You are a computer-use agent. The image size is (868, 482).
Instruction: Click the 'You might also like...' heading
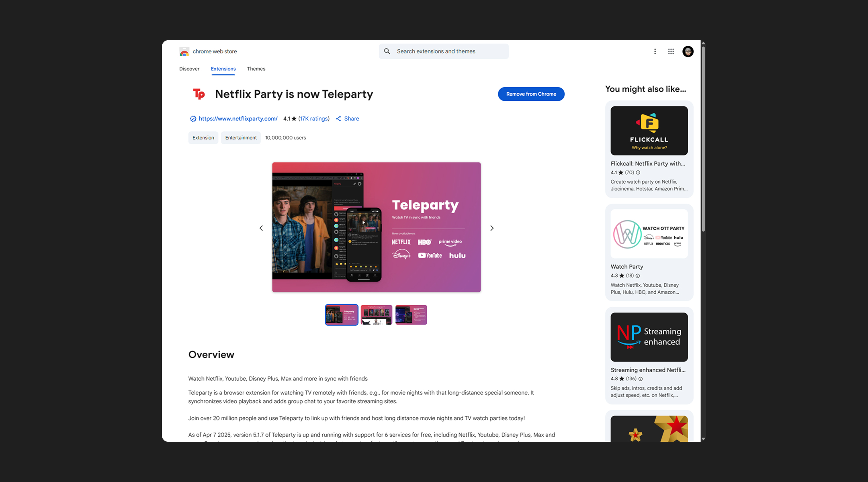[646, 89]
